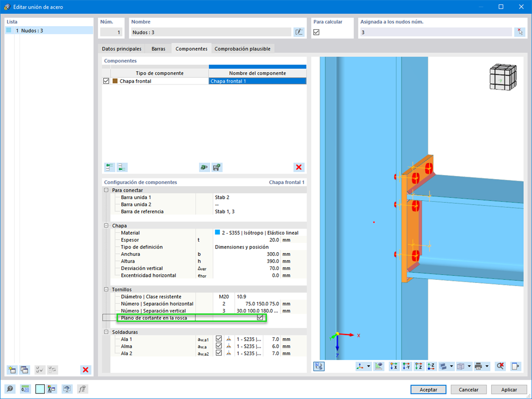The height and width of the screenshot is (399, 532).
Task: Toggle the Para calcular checkbox
Action: pos(316,32)
